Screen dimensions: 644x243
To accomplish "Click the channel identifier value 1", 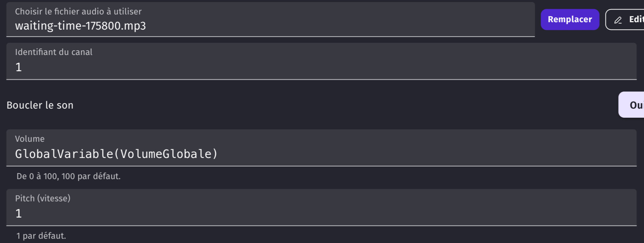I will pos(19,67).
